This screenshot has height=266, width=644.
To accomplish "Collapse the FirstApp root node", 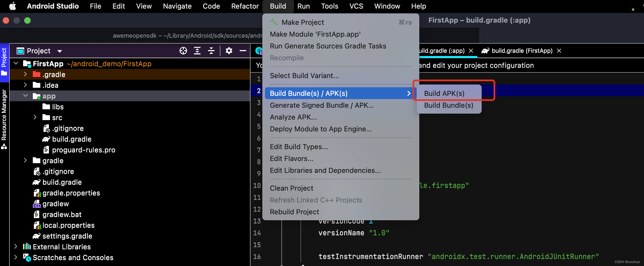I will pos(16,64).
